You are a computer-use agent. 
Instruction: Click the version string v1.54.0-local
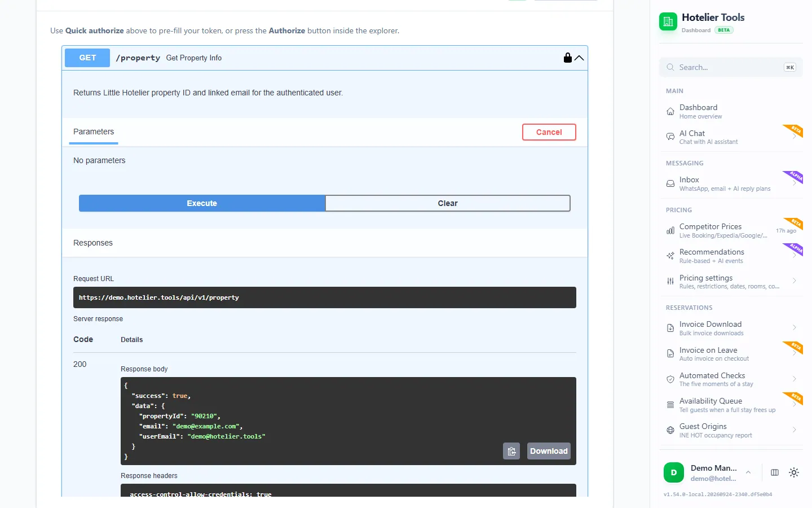coord(718,494)
